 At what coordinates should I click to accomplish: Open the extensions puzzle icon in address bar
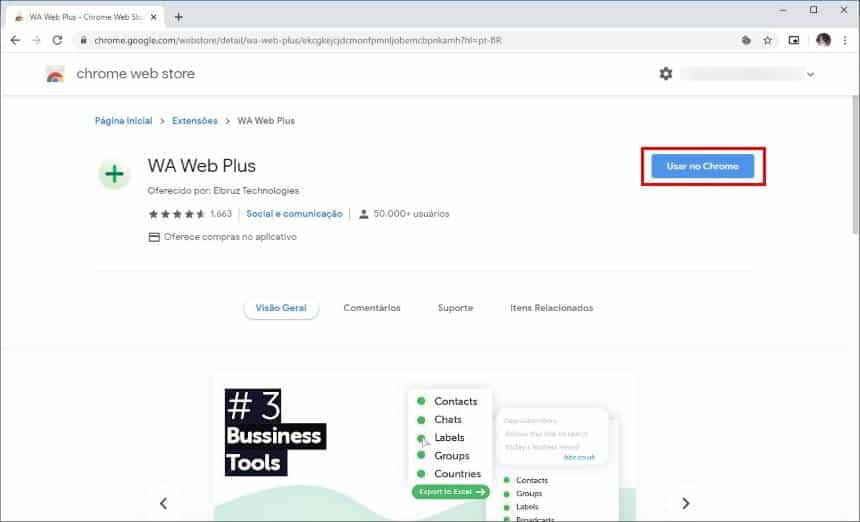pos(746,40)
